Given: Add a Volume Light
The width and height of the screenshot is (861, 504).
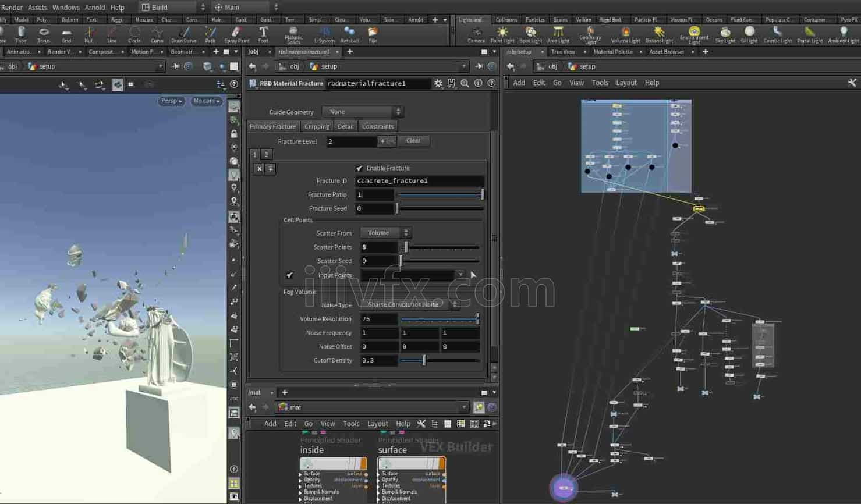Looking at the screenshot, I should coord(626,35).
